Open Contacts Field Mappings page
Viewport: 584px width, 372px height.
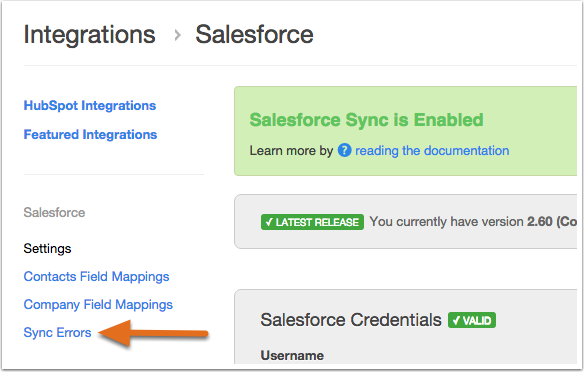pyautogui.click(x=96, y=276)
